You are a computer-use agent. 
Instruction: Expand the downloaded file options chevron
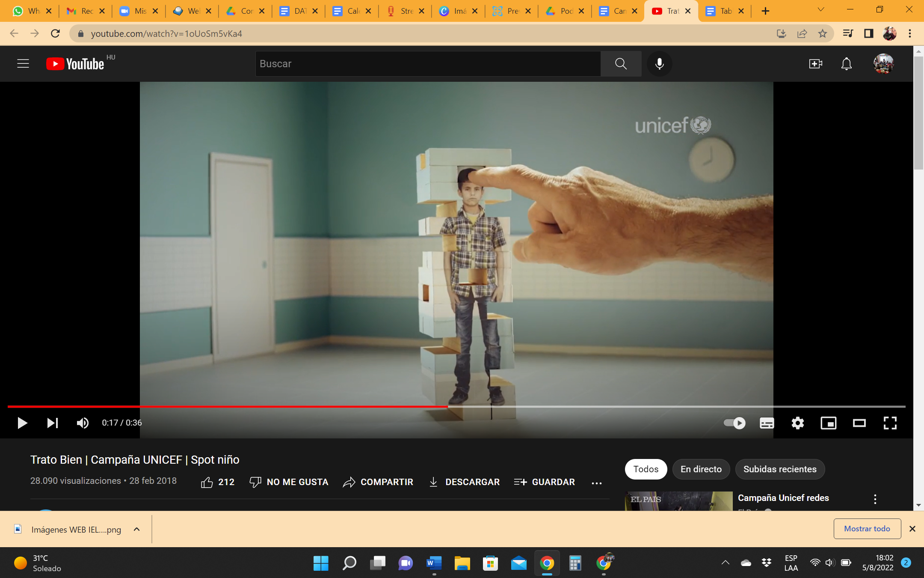click(137, 529)
